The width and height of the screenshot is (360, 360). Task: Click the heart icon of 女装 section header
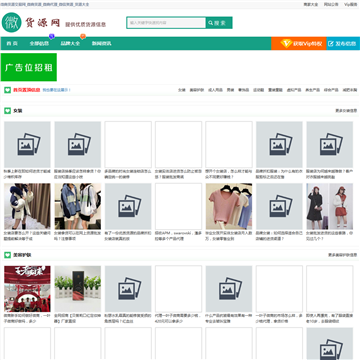(7, 111)
